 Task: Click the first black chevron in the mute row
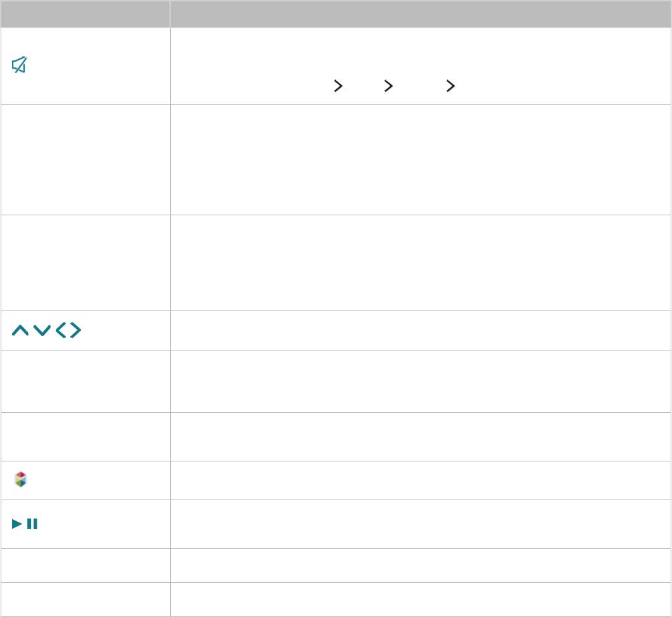[x=338, y=85]
